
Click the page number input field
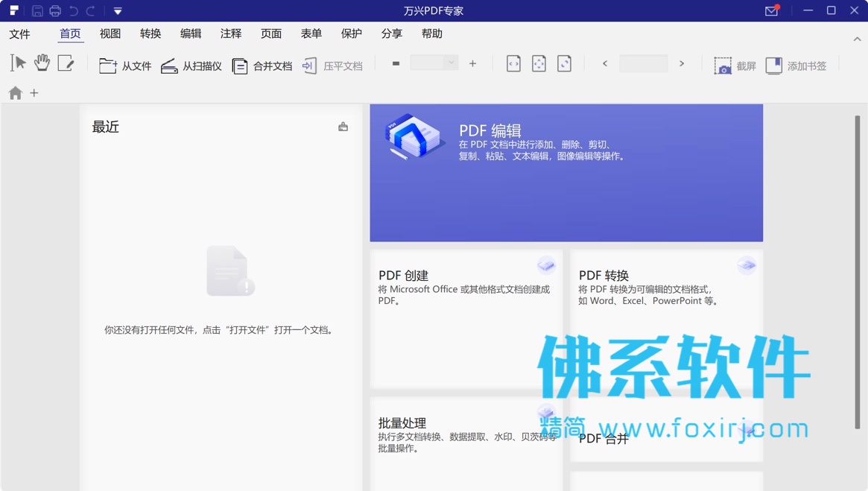643,63
